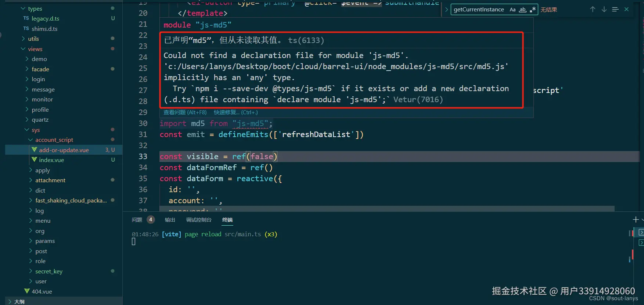Click the reactive call on line 35
The height and width of the screenshot is (305, 644).
(x=255, y=179)
